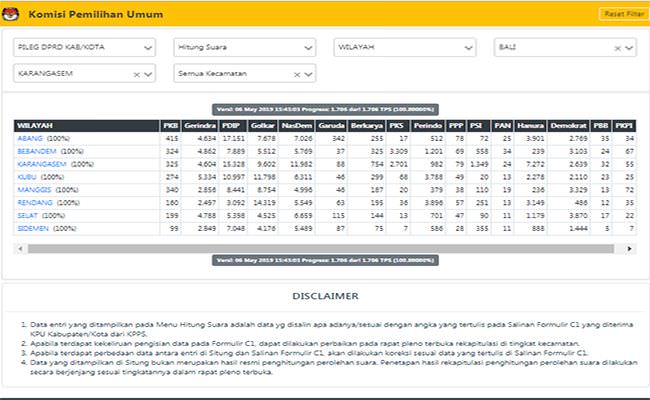Image resolution: width=650 pixels, height=400 pixels.
Task: Click the version progress badge above table
Action: (x=325, y=109)
